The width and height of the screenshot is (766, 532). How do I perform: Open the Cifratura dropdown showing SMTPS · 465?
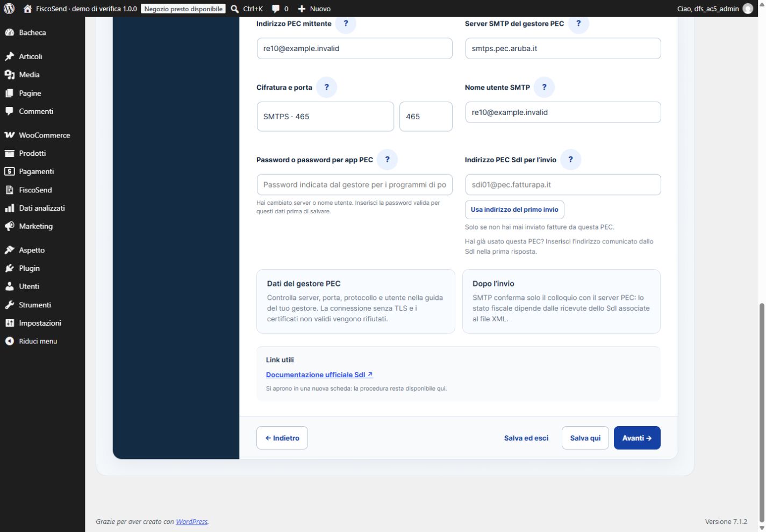[325, 117]
